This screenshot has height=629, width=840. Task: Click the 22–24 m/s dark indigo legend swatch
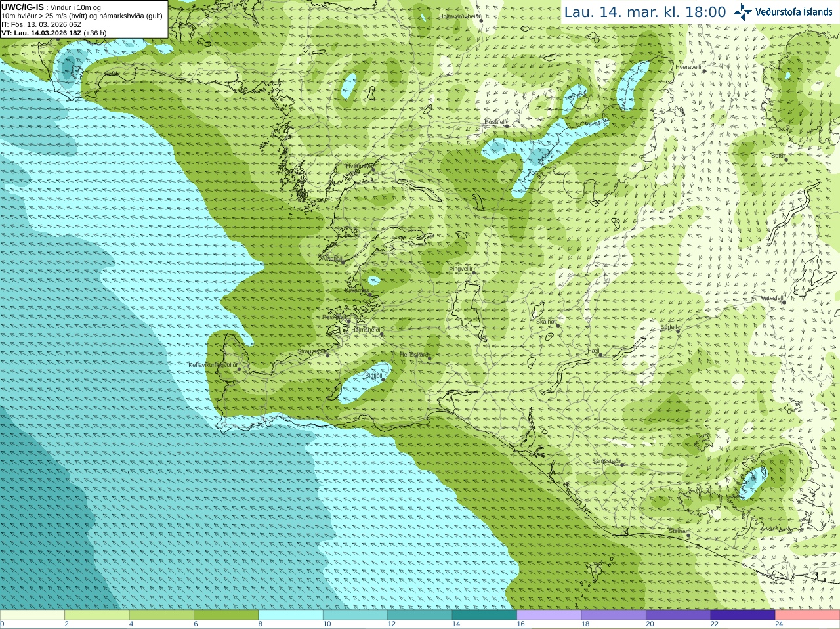(x=743, y=615)
